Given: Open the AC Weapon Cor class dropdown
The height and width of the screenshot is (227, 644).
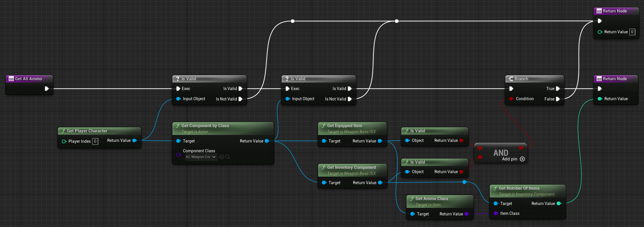Looking at the screenshot, I should point(201,157).
